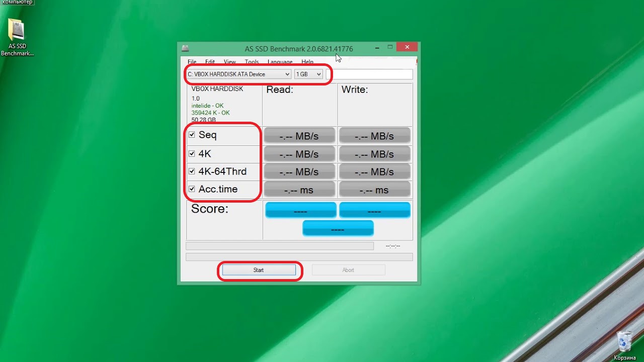Image resolution: width=644 pixels, height=362 pixels.
Task: Open the View menu
Action: [x=229, y=62]
